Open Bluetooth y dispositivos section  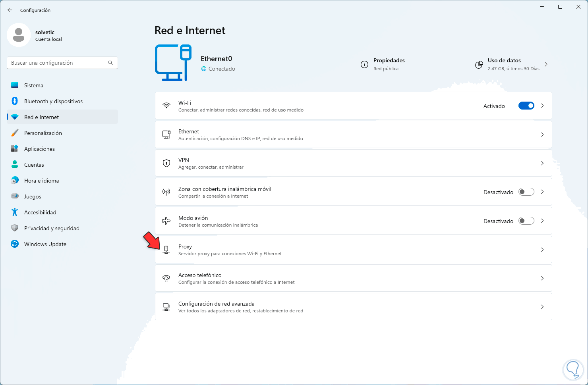(x=62, y=101)
